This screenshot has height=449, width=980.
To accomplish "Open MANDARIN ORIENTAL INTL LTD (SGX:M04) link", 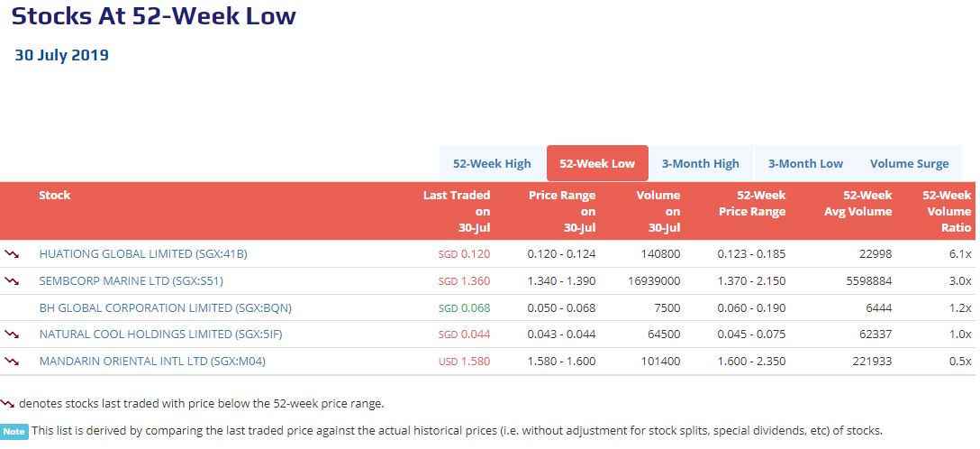I will pos(152,361).
